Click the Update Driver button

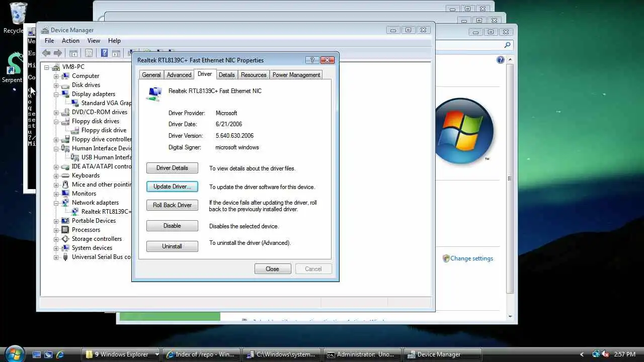pos(172,187)
